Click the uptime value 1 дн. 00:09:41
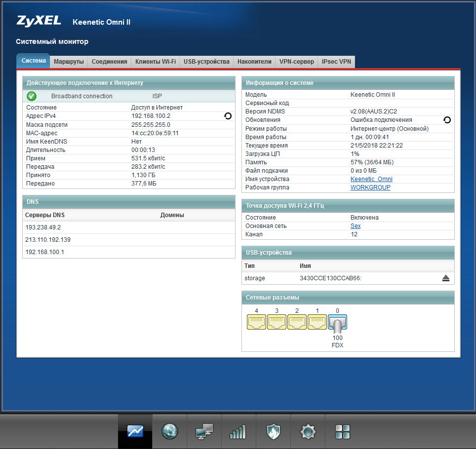476x449 pixels. point(369,137)
